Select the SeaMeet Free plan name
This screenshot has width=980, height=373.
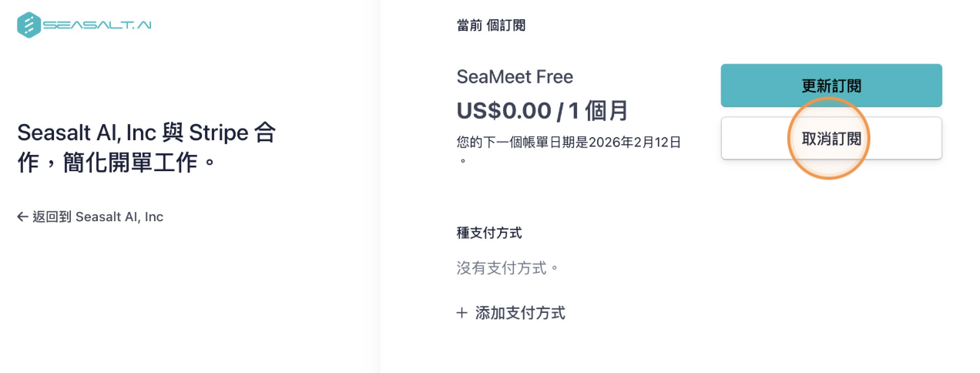[515, 77]
